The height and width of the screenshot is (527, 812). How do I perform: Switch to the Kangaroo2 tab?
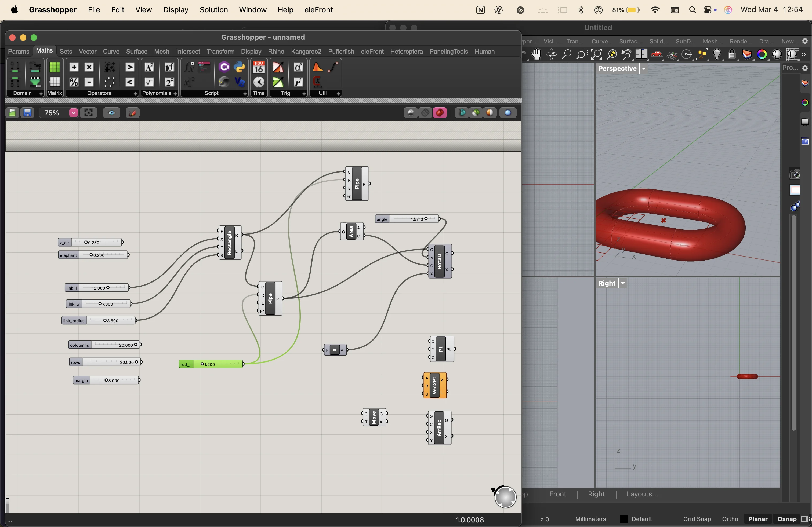tap(306, 52)
